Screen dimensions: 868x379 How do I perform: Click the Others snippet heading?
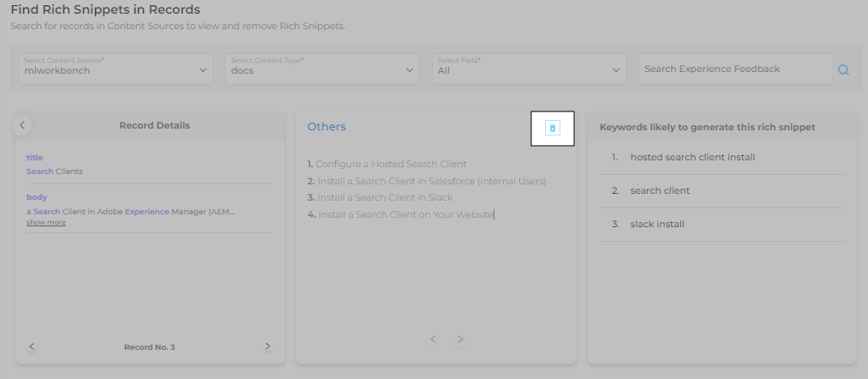pos(326,127)
